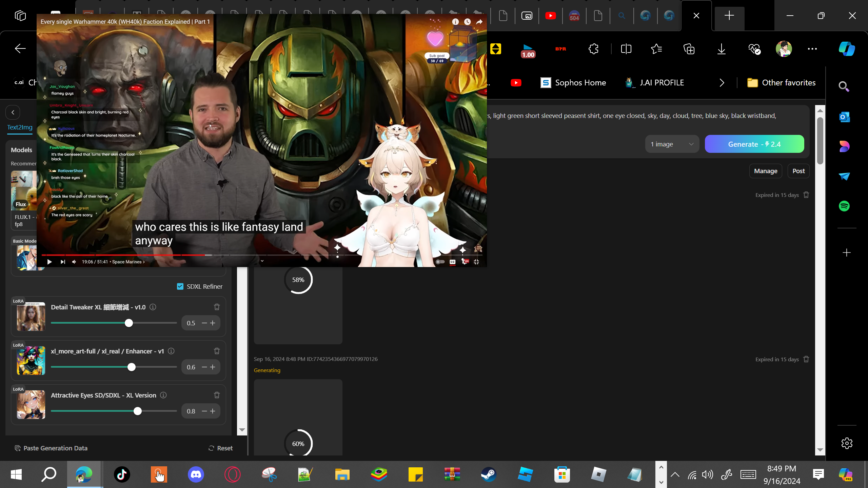Select the Text2Img tab
The width and height of the screenshot is (868, 488).
point(20,127)
